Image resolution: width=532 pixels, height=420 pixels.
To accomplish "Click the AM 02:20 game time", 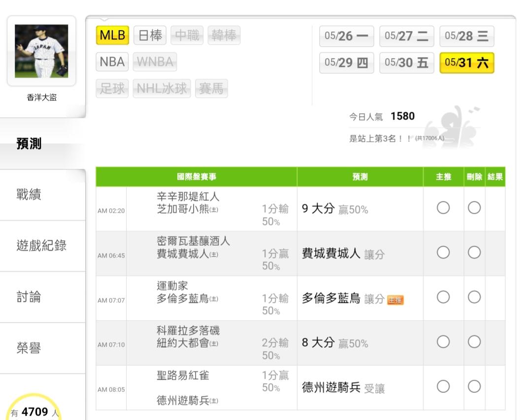I will point(111,211).
